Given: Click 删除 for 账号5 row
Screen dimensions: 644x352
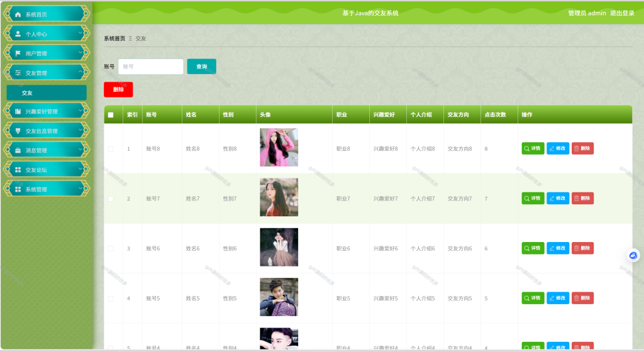Looking at the screenshot, I should pos(582,298).
